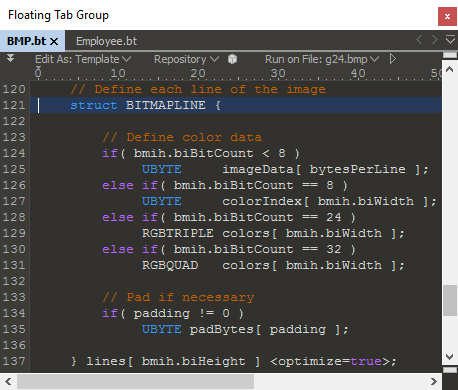The image size is (458, 390).
Task: Click the vertical scrollbar up arrow
Action: coord(450,69)
